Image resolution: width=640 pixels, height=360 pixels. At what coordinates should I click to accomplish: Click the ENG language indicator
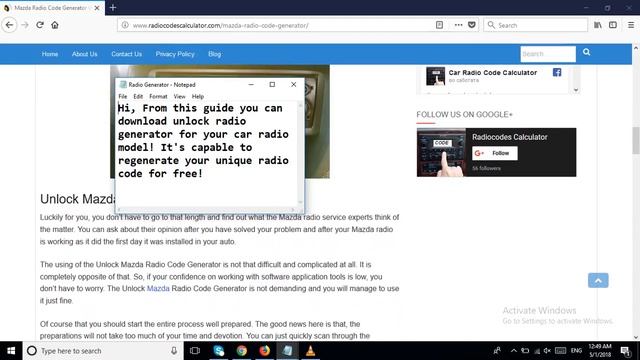click(576, 351)
